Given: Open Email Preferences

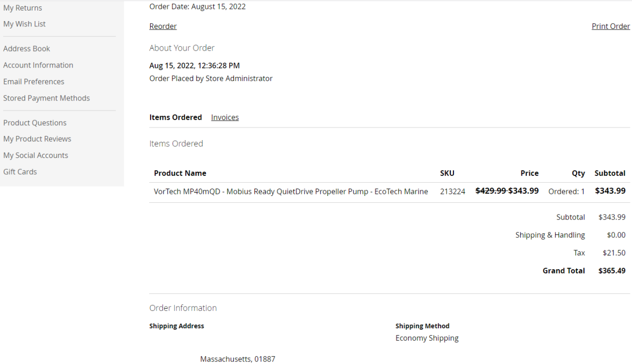Looking at the screenshot, I should tap(34, 82).
